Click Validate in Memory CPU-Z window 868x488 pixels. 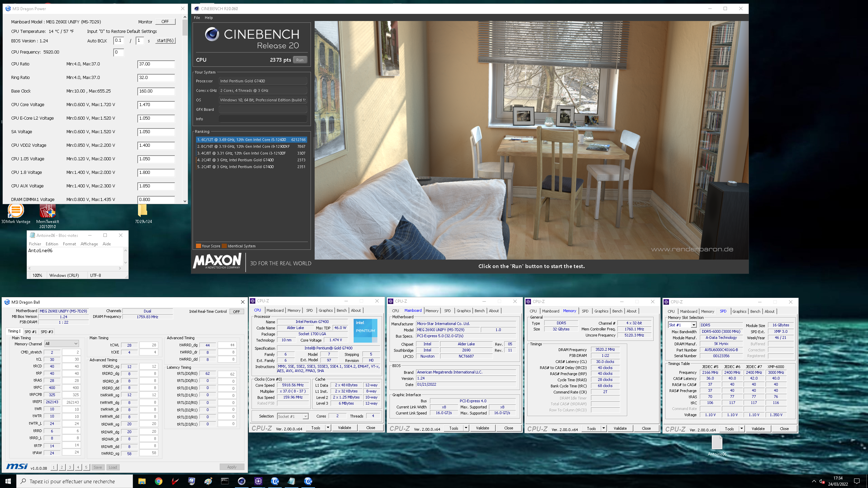click(x=620, y=428)
